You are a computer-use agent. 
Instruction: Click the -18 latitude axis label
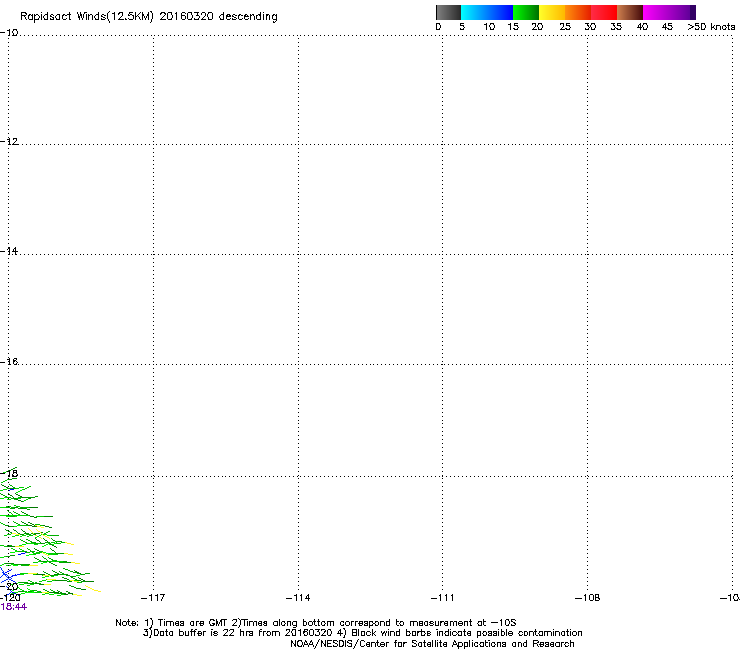point(9,473)
